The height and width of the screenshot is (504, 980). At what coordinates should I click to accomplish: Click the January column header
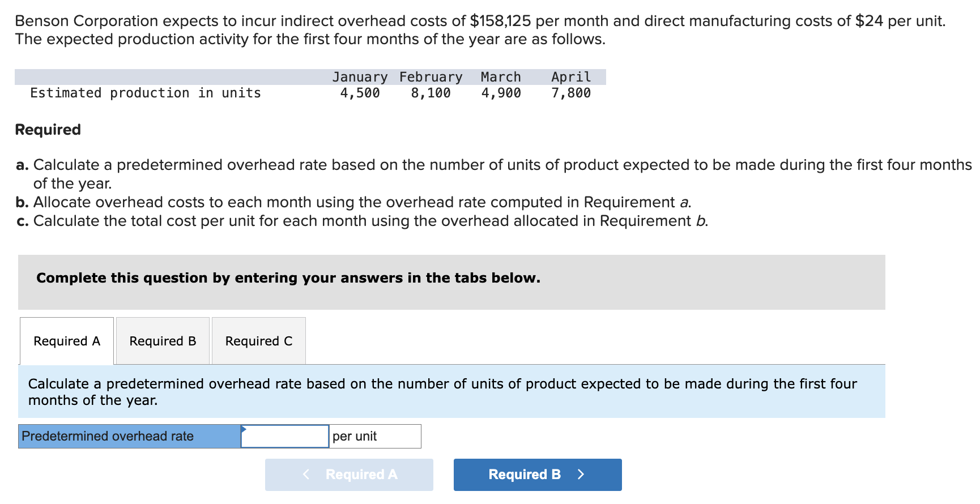tap(360, 77)
